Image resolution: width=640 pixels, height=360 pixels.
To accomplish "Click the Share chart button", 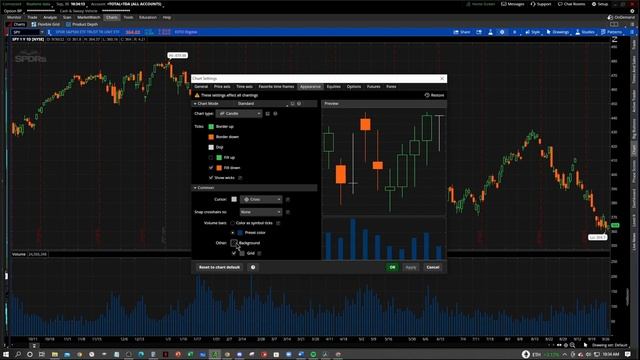I will click(462, 32).
